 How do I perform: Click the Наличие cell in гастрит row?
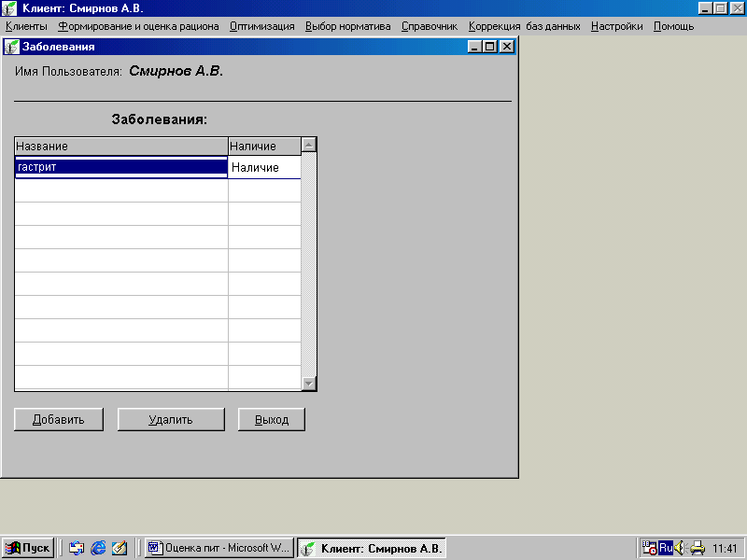(264, 167)
